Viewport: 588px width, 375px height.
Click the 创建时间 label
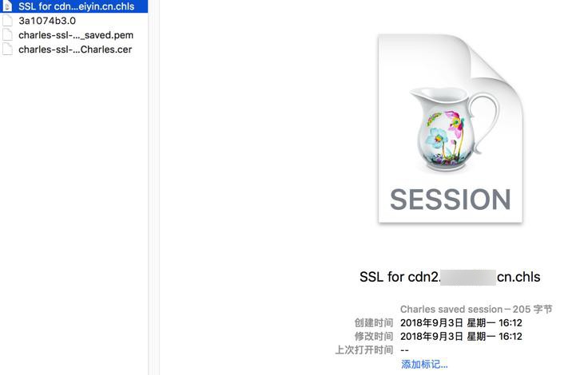(374, 322)
